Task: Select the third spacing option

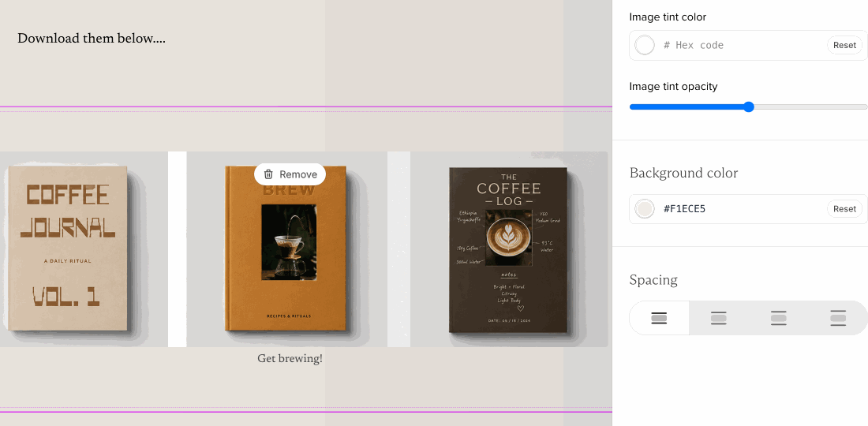Action: click(x=778, y=318)
